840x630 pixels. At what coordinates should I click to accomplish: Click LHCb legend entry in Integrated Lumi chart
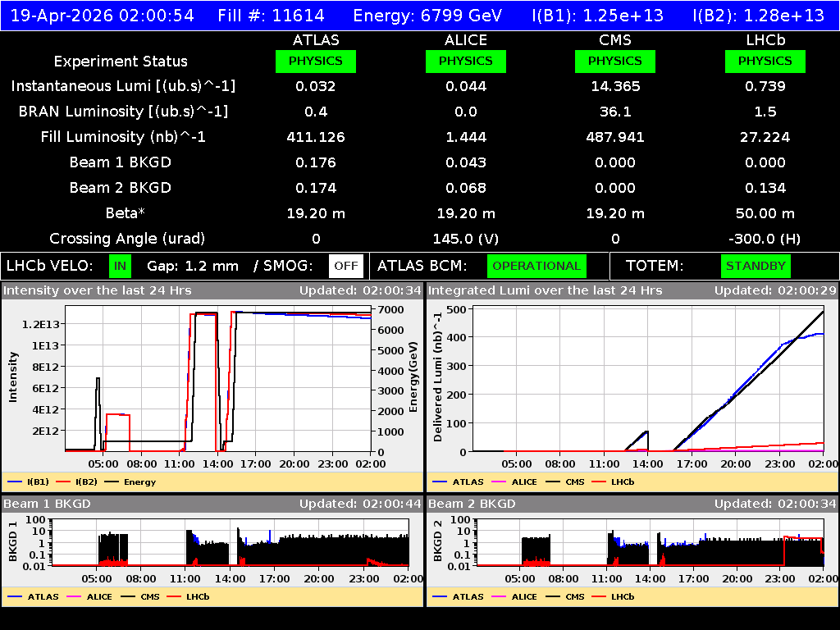coord(613,482)
